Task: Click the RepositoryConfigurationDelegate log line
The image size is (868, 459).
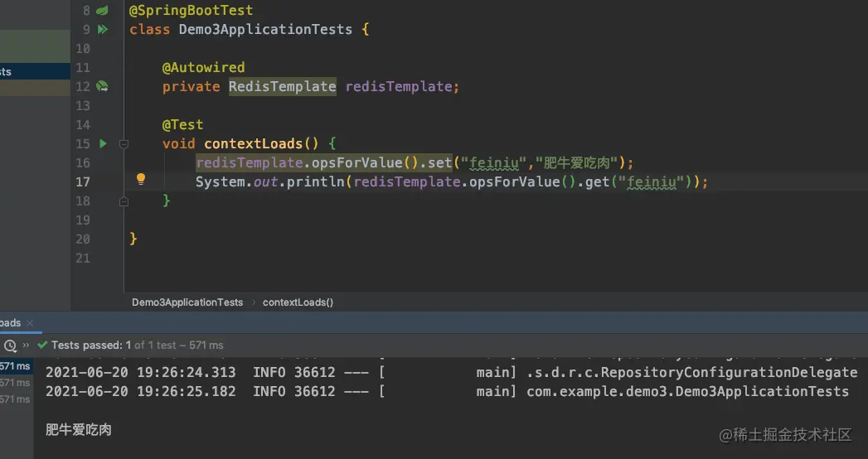Action: (451, 373)
